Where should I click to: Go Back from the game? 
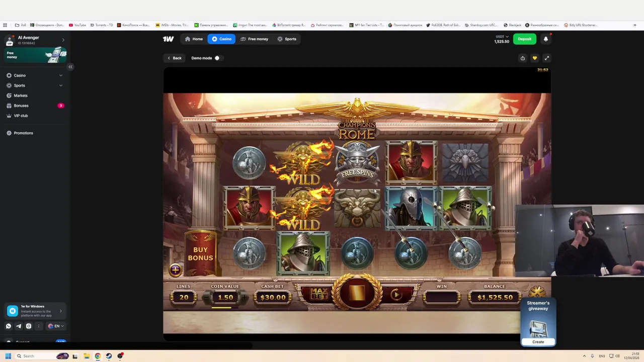tap(175, 58)
